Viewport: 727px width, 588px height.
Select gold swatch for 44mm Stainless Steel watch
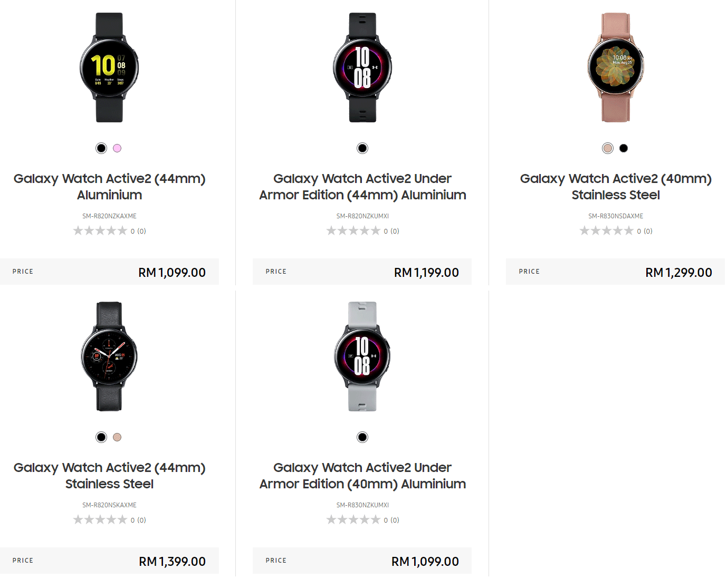117,437
